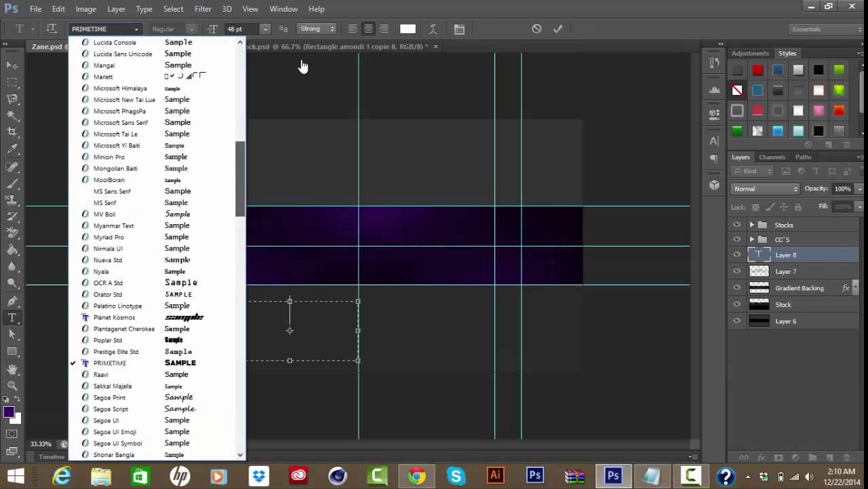The height and width of the screenshot is (489, 868).
Task: Open the collapsed Paragraph panel icon
Action: [x=714, y=158]
